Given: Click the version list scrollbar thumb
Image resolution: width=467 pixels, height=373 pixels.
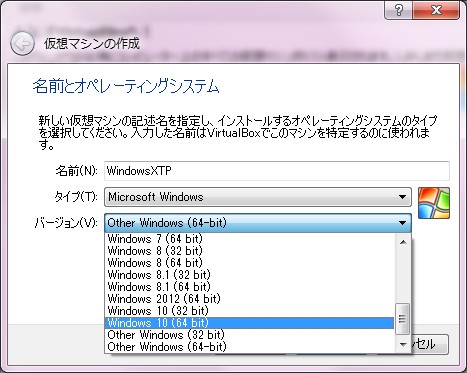Looking at the screenshot, I should [x=402, y=319].
